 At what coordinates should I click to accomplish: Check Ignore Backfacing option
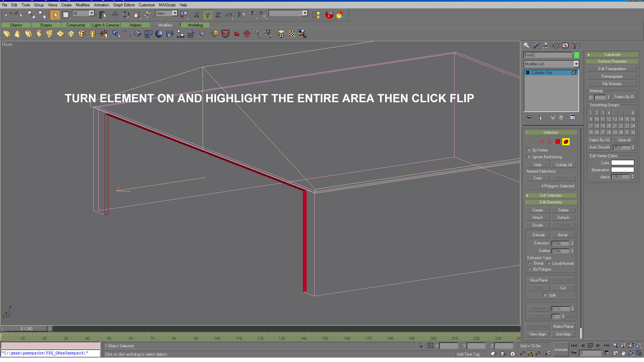pos(529,157)
